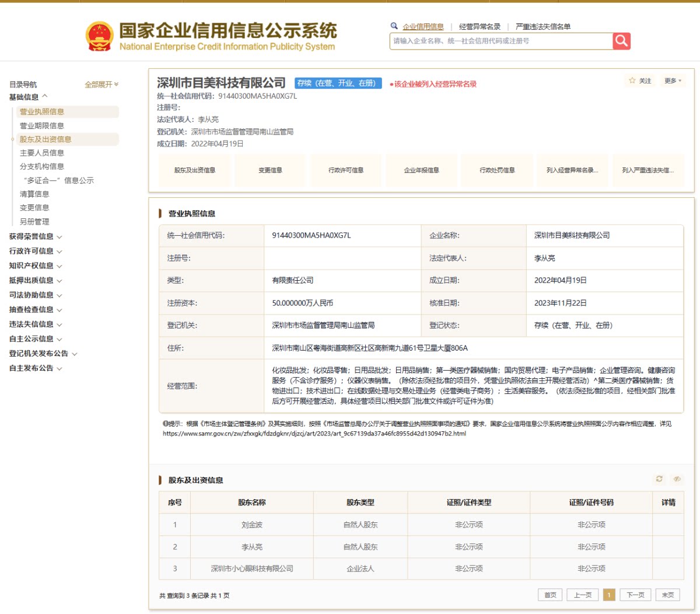
Task: Toggle the eye icon in 股东及出资信息
Action: pyautogui.click(x=677, y=479)
